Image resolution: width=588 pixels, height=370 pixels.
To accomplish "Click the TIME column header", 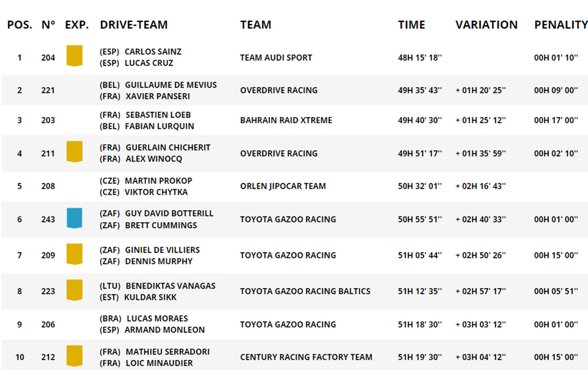I will 411,25.
